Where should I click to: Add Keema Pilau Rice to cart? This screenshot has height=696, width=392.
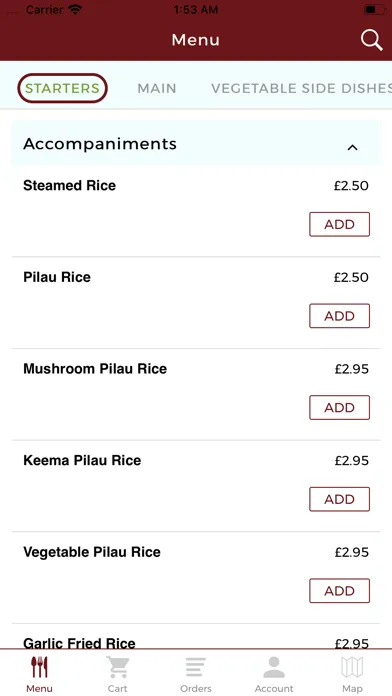[340, 499]
